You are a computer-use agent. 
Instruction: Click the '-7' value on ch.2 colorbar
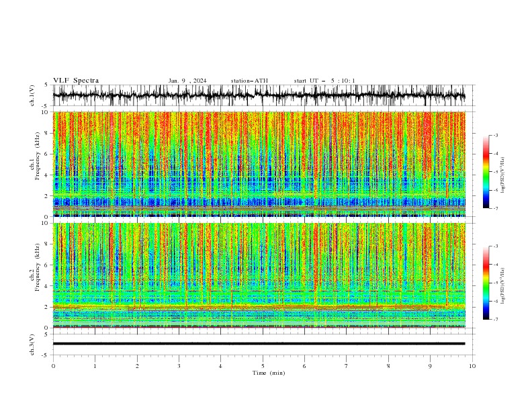[x=495, y=320]
